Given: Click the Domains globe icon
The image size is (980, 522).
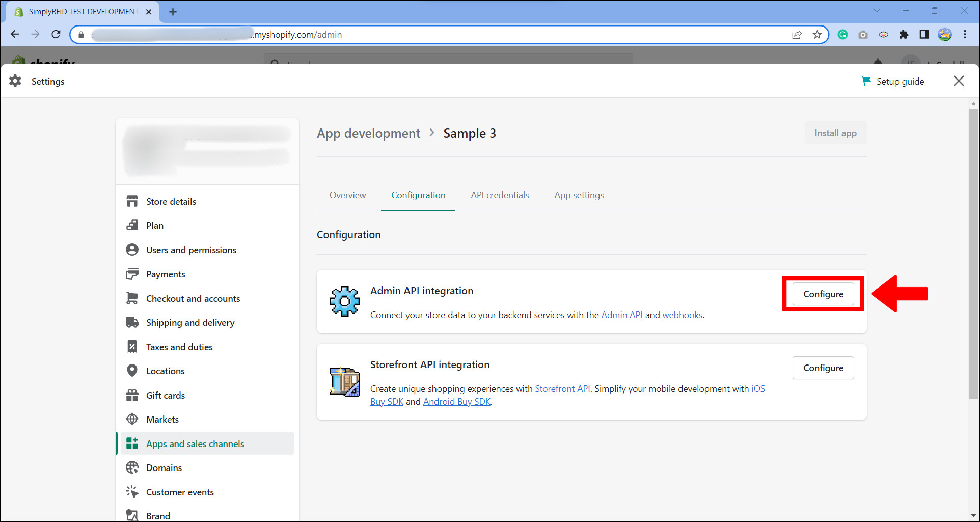Looking at the screenshot, I should pyautogui.click(x=132, y=467).
